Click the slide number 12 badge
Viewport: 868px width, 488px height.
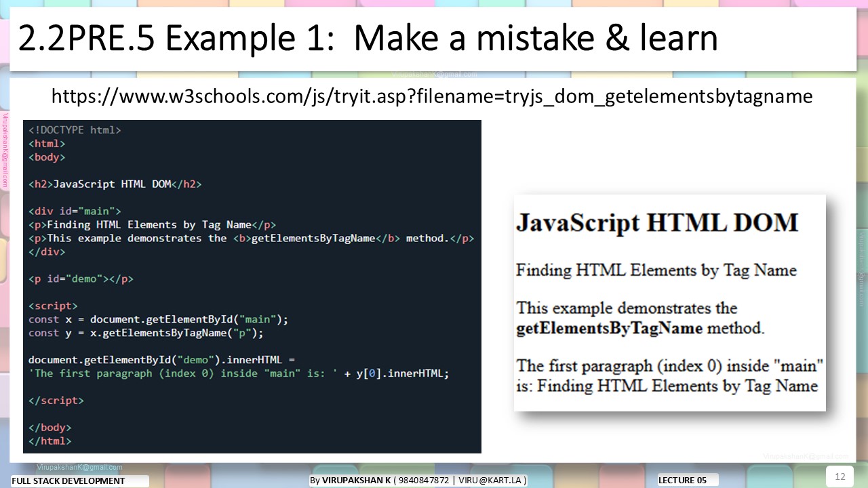point(840,476)
